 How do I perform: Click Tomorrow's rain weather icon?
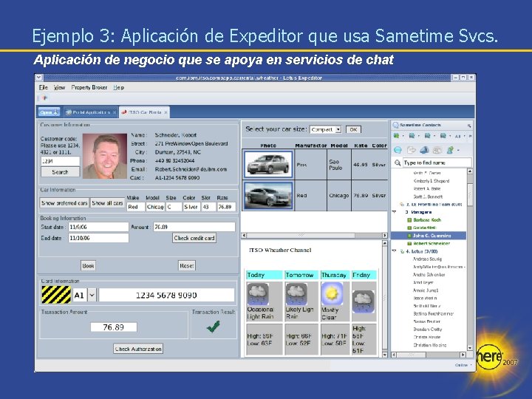(297, 294)
